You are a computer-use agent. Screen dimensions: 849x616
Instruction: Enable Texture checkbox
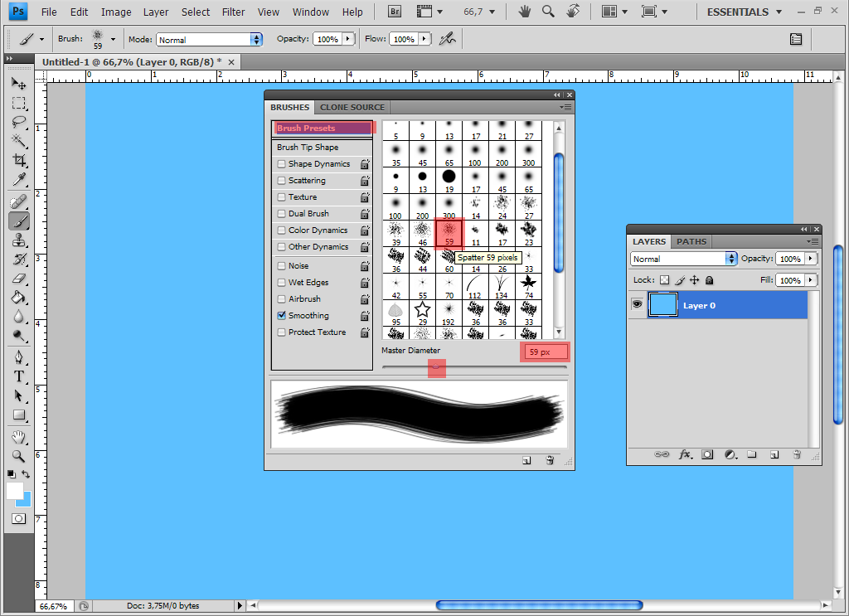coord(282,197)
